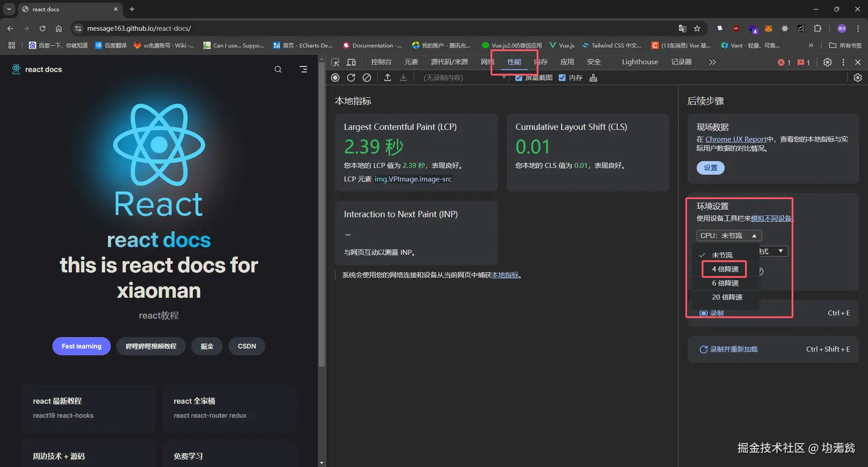Select the 未节流 option
This screenshot has height=467, width=868.
pos(726,255)
